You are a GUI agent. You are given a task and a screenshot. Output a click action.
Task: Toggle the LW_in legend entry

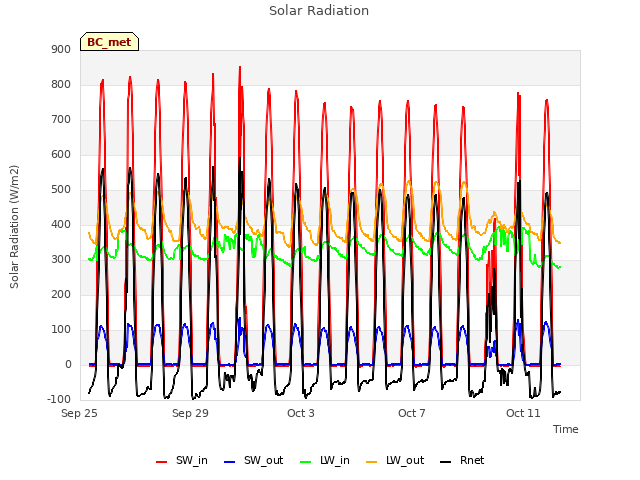pyautogui.click(x=325, y=461)
